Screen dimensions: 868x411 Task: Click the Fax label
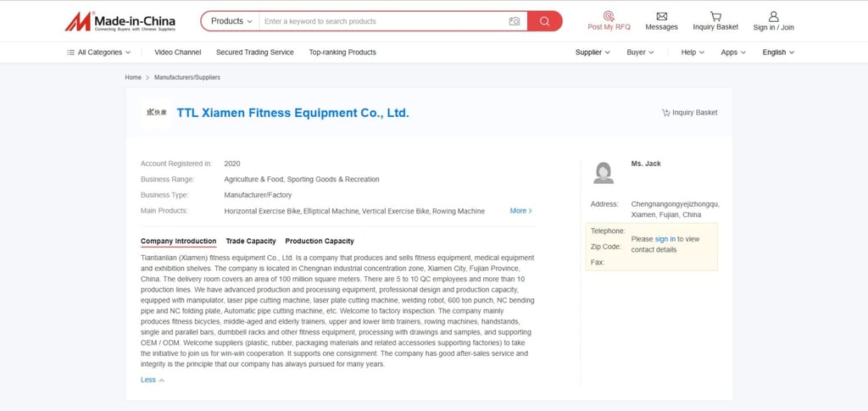[x=598, y=262]
